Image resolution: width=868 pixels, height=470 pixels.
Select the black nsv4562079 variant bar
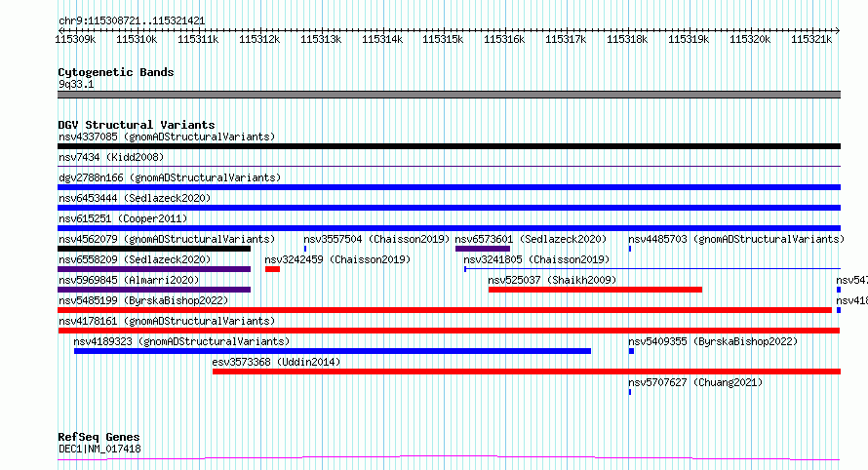tap(154, 249)
